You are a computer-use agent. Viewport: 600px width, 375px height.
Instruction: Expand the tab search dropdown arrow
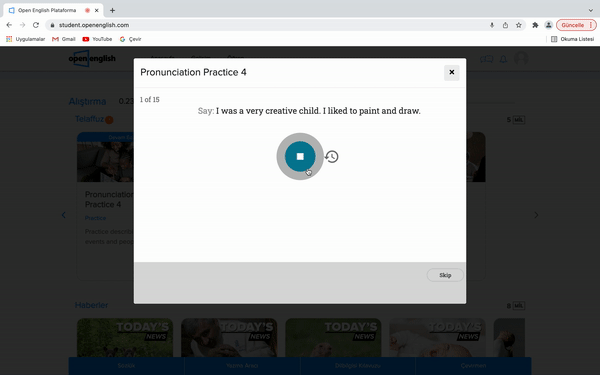(x=590, y=10)
